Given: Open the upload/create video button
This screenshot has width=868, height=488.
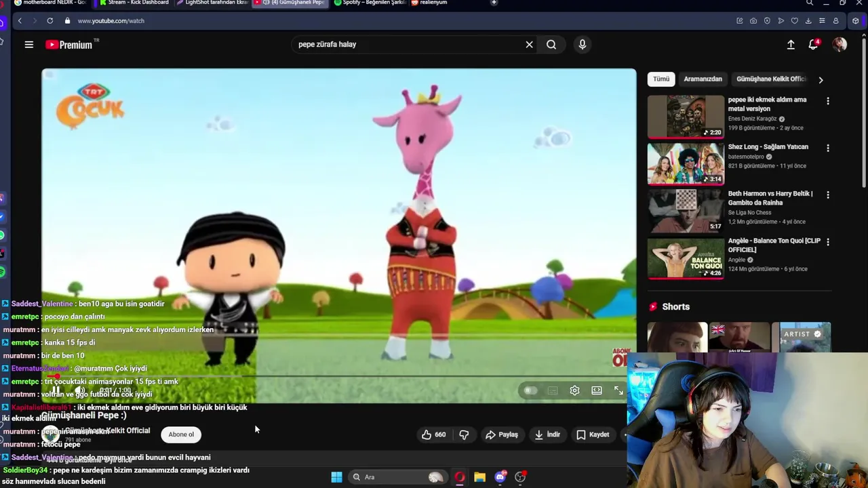Looking at the screenshot, I should point(791,45).
